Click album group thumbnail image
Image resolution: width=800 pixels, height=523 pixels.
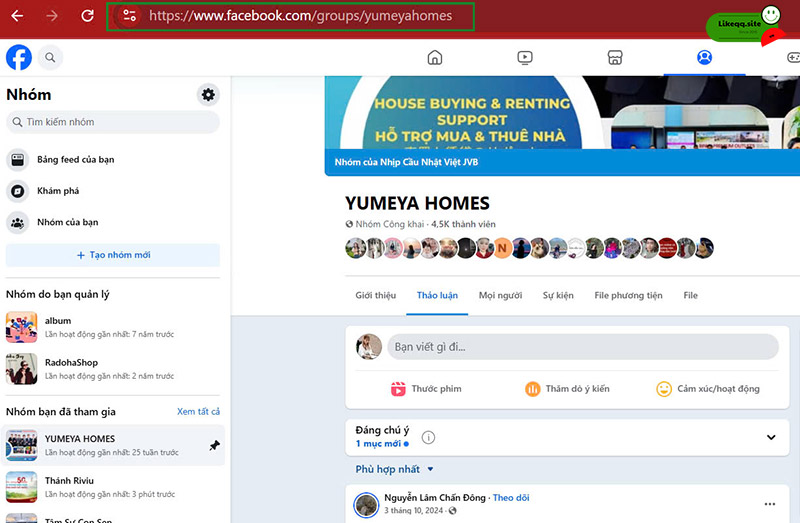(21, 327)
